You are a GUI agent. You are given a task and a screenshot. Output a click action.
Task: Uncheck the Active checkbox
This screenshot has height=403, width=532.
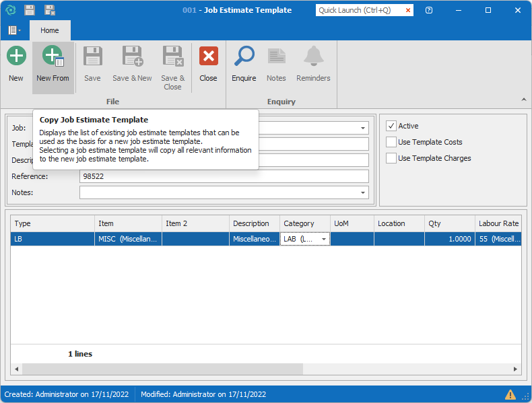pyautogui.click(x=391, y=126)
